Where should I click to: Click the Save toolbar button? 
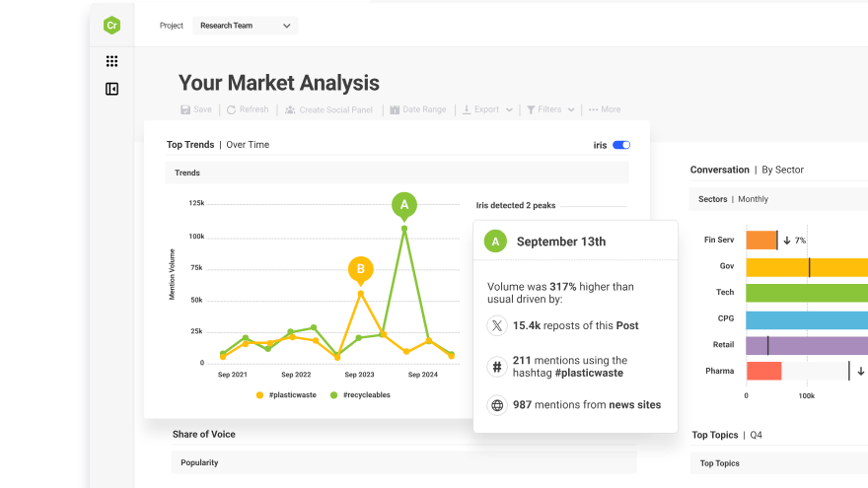pos(196,109)
